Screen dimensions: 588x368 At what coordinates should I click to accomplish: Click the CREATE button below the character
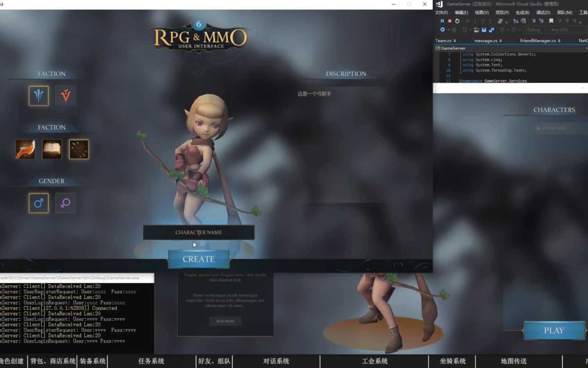198,258
